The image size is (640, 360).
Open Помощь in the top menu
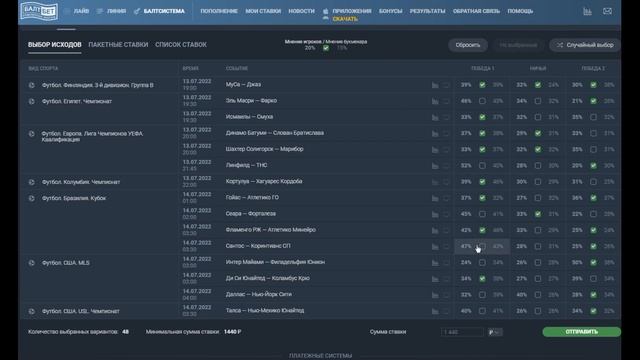pyautogui.click(x=520, y=11)
